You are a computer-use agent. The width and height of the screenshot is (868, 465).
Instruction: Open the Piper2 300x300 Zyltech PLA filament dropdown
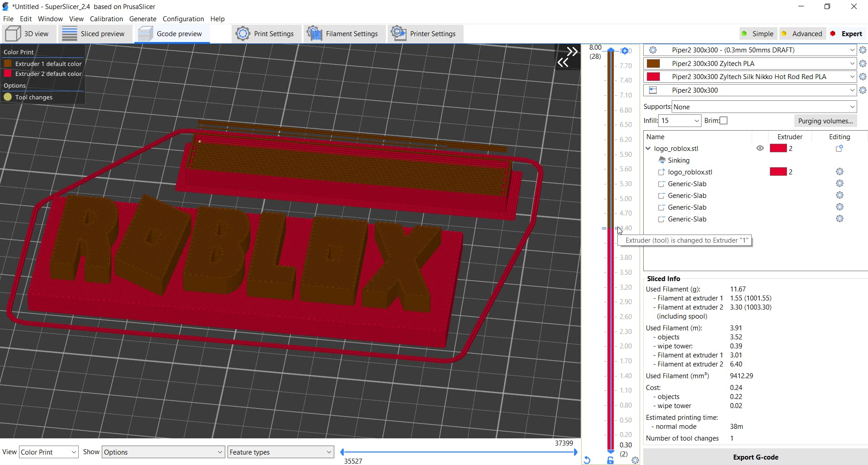tap(750, 64)
